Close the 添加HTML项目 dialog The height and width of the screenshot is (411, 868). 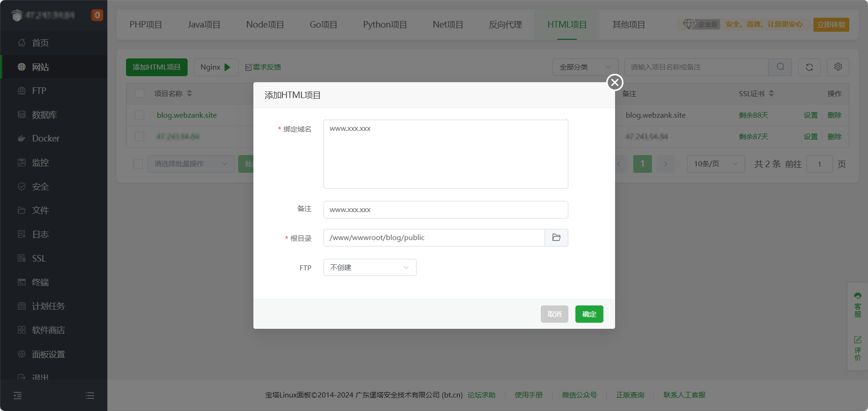pyautogui.click(x=615, y=83)
